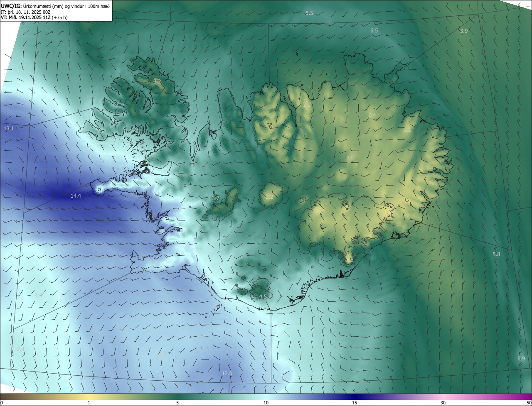
Task: Click the 3.9 value label on the map
Action: pos(464,31)
